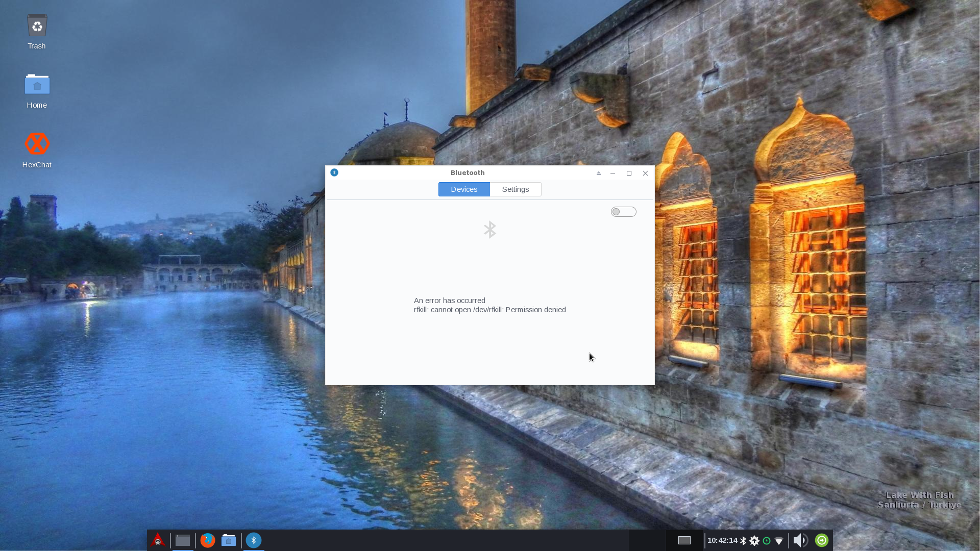Open the ArcoLinux application menu in the taskbar
The image size is (980, 551).
click(158, 540)
